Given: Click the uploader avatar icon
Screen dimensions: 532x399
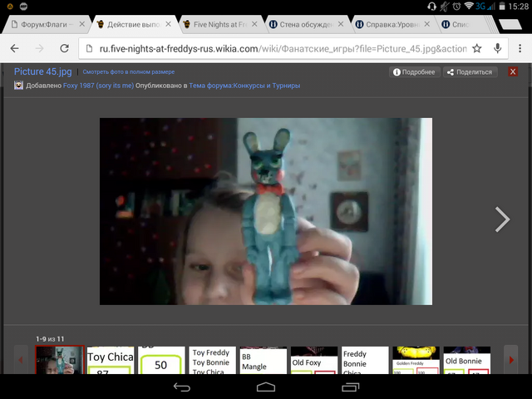Looking at the screenshot, I should click(18, 85).
